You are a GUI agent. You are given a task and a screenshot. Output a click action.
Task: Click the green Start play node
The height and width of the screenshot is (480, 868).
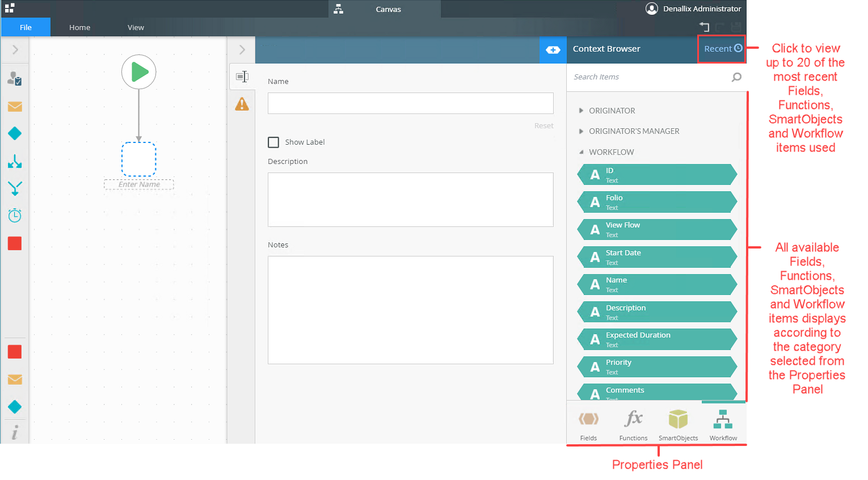click(139, 72)
